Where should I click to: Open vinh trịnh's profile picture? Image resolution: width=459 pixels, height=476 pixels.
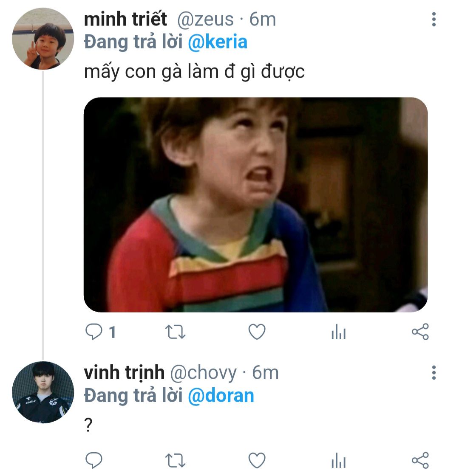(43, 392)
